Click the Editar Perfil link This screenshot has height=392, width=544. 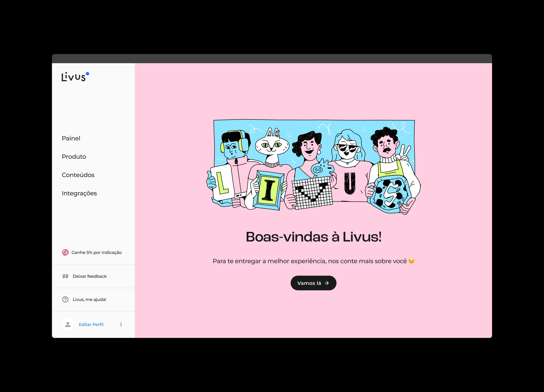click(x=91, y=324)
